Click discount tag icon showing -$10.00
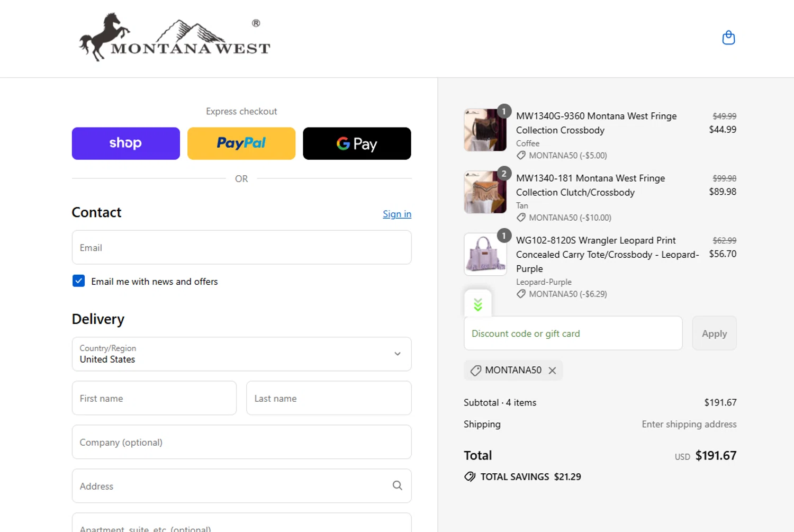Screen dimensions: 794x532 click(x=521, y=218)
